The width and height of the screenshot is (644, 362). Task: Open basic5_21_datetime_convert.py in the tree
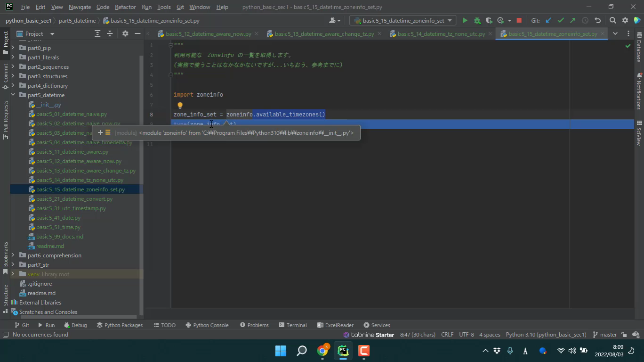pyautogui.click(x=74, y=199)
